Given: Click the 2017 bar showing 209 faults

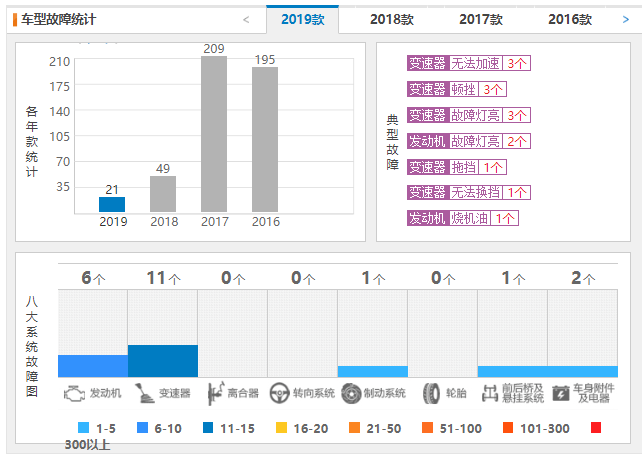Looking at the screenshot, I should [214, 134].
